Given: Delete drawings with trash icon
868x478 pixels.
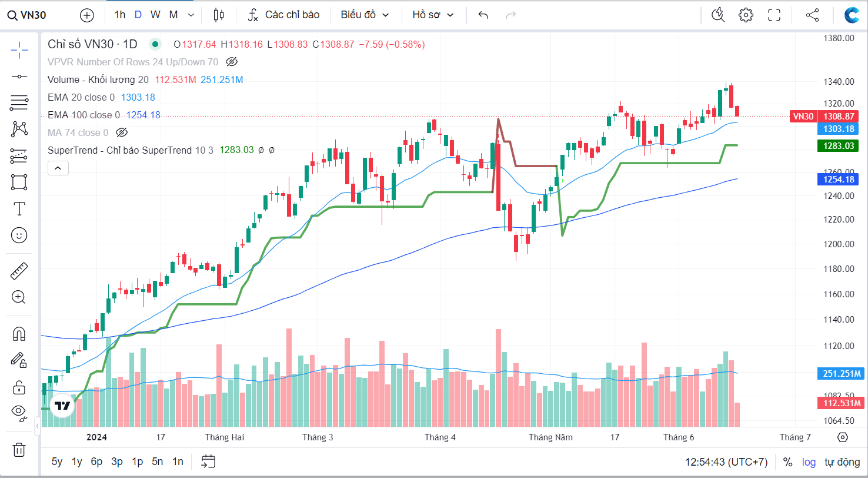Looking at the screenshot, I should 19,450.
